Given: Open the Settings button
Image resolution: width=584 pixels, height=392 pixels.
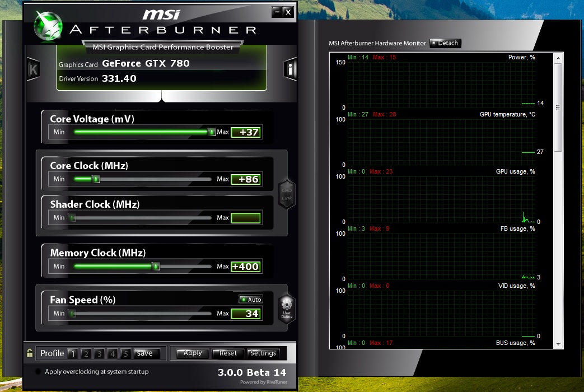Looking at the screenshot, I should [263, 353].
